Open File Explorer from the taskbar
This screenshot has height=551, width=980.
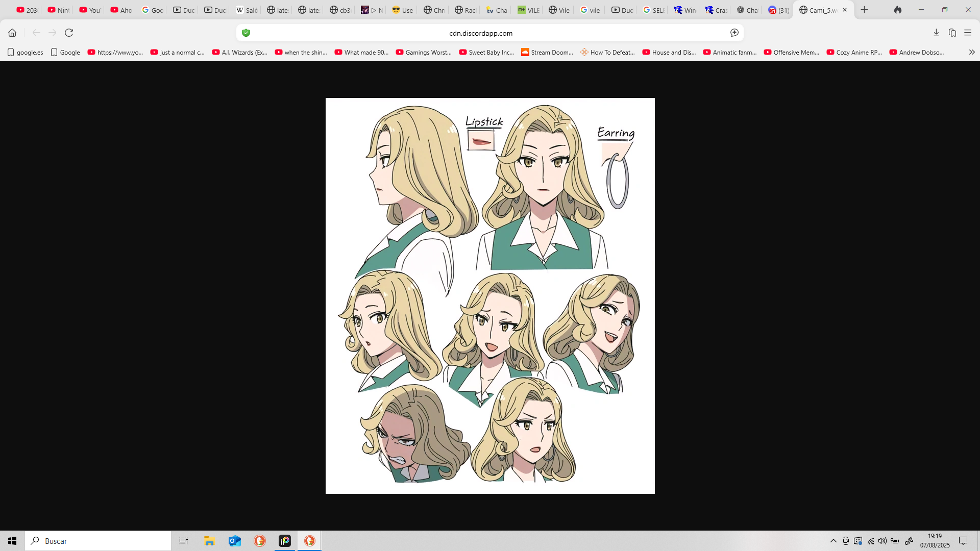click(x=209, y=541)
